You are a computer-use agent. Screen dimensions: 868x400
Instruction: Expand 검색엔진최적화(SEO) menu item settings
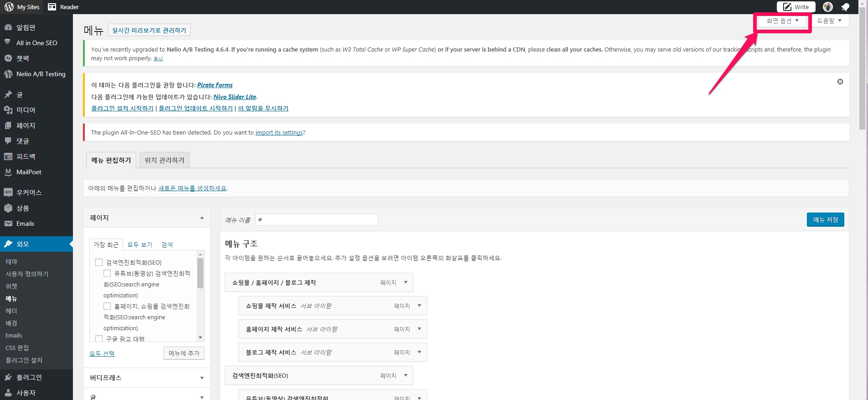(x=406, y=376)
